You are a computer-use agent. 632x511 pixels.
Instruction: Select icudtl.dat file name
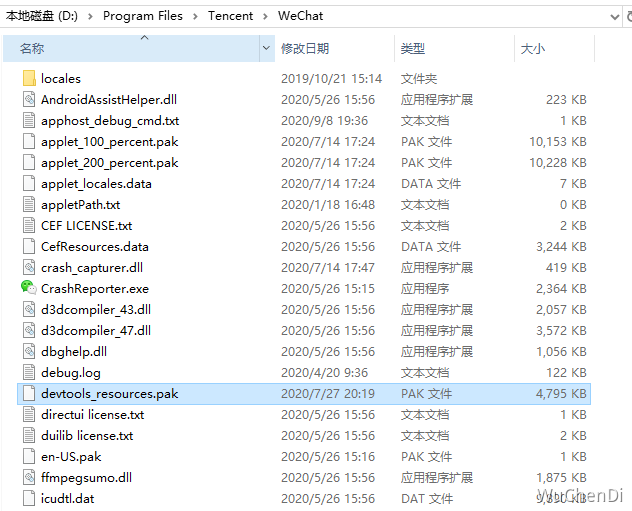68,499
